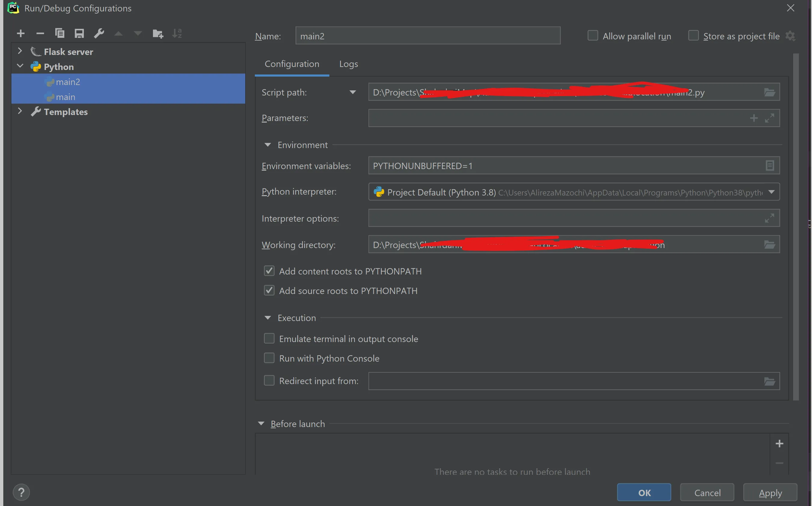This screenshot has width=812, height=506.
Task: Click the Remove Configuration minus icon
Action: [40, 33]
